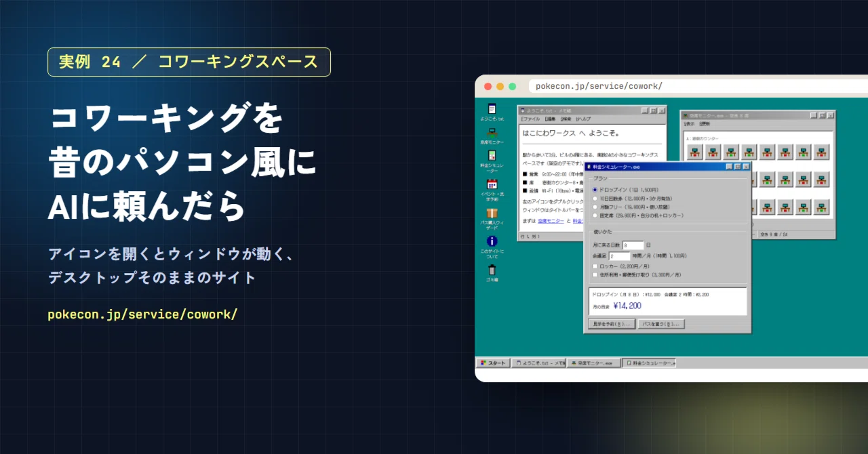868x454 pixels.
Task: Open the 空席モニター desktop icon
Action: (492, 136)
